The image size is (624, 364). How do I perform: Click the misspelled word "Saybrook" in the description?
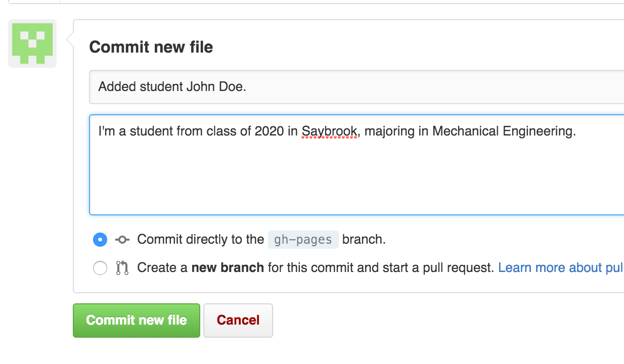(x=330, y=131)
